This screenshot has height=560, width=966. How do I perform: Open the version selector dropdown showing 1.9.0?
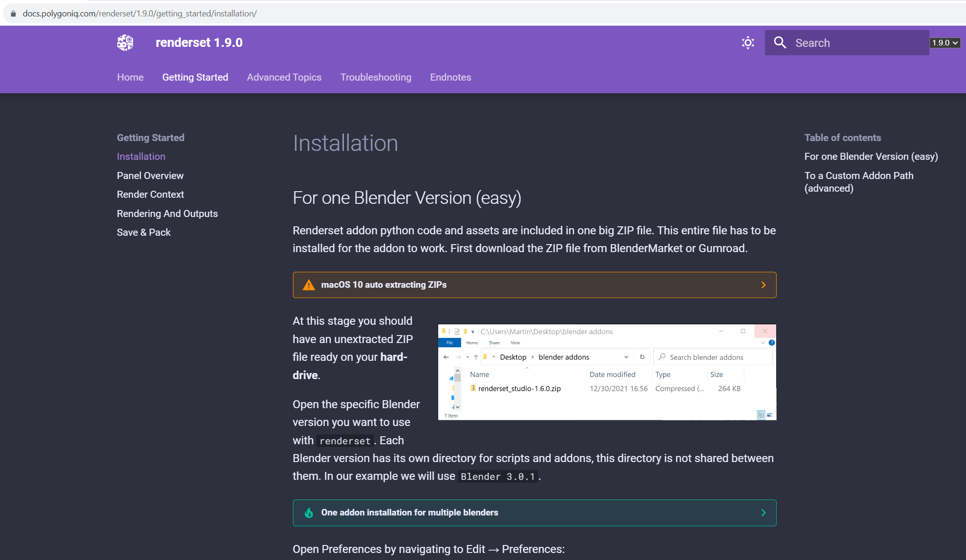pos(944,43)
